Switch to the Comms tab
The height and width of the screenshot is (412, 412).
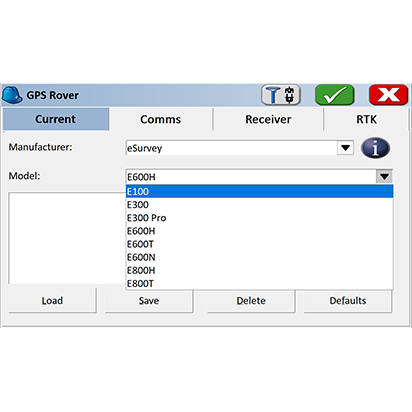[x=161, y=119]
